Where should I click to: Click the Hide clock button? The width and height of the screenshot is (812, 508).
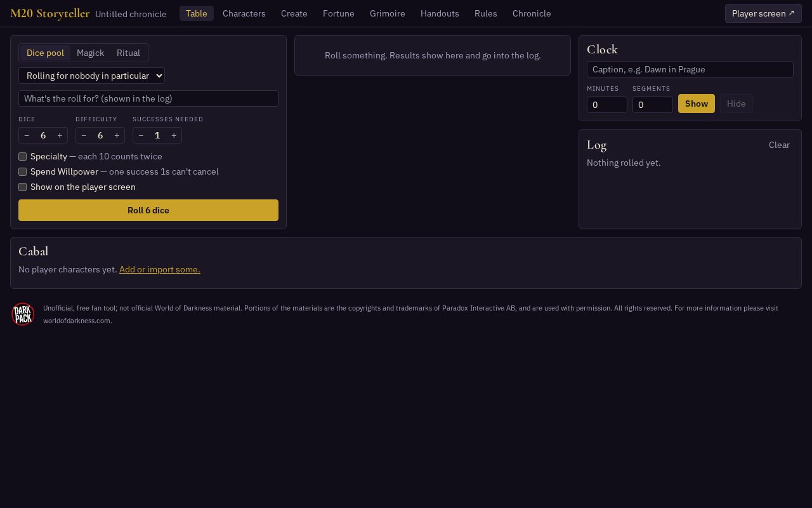tap(737, 104)
